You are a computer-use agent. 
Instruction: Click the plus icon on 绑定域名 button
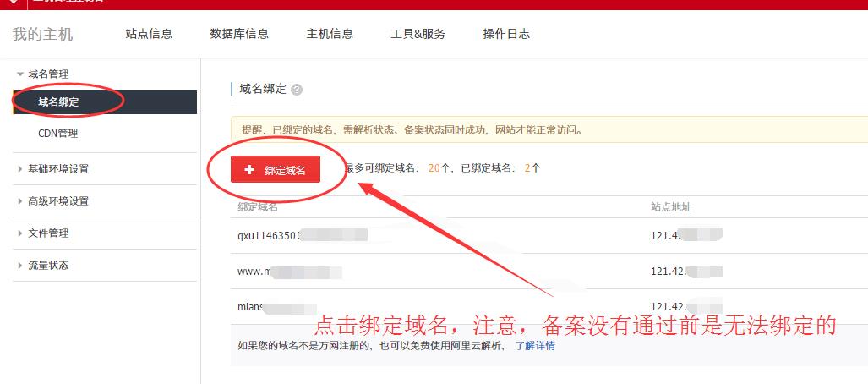pos(249,169)
